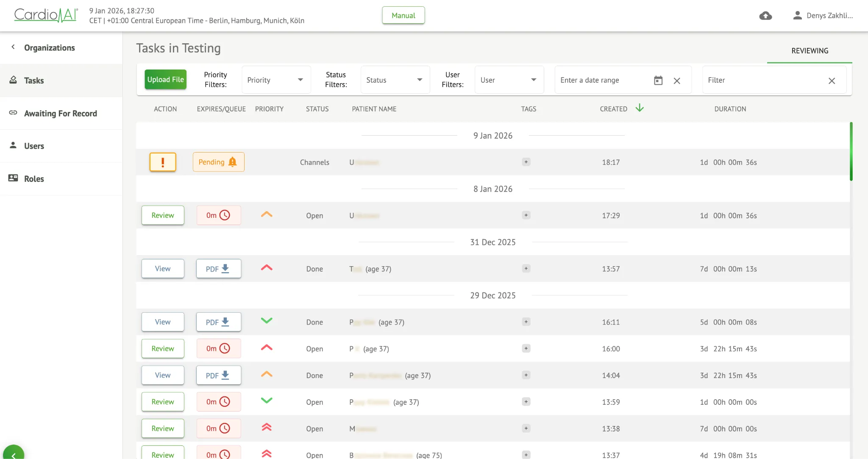Add tag to the 13:57 task row
This screenshot has height=459, width=868.
point(526,268)
